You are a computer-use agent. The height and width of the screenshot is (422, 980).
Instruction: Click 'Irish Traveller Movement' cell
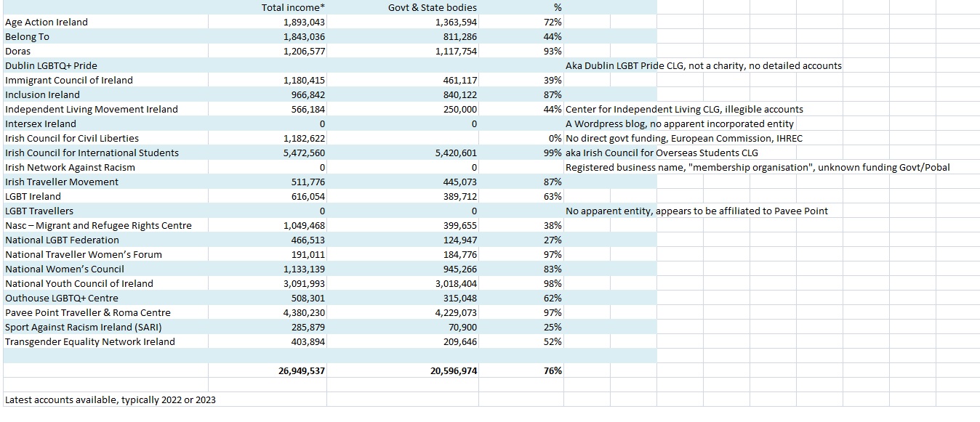click(x=105, y=182)
